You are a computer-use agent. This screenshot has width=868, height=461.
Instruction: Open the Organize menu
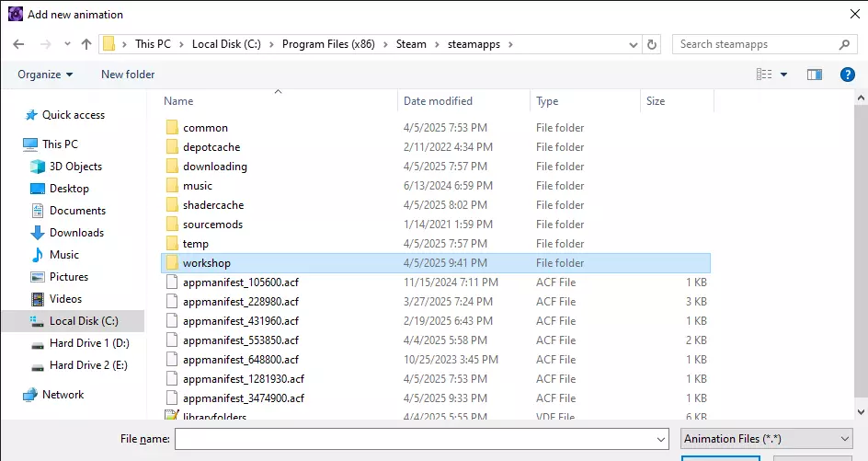coord(45,75)
